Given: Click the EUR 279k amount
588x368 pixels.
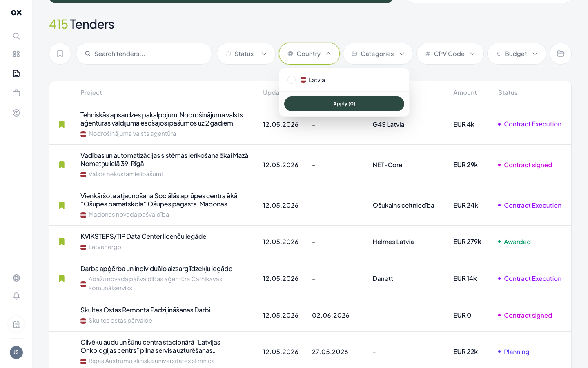Looking at the screenshot, I should pyautogui.click(x=467, y=242).
